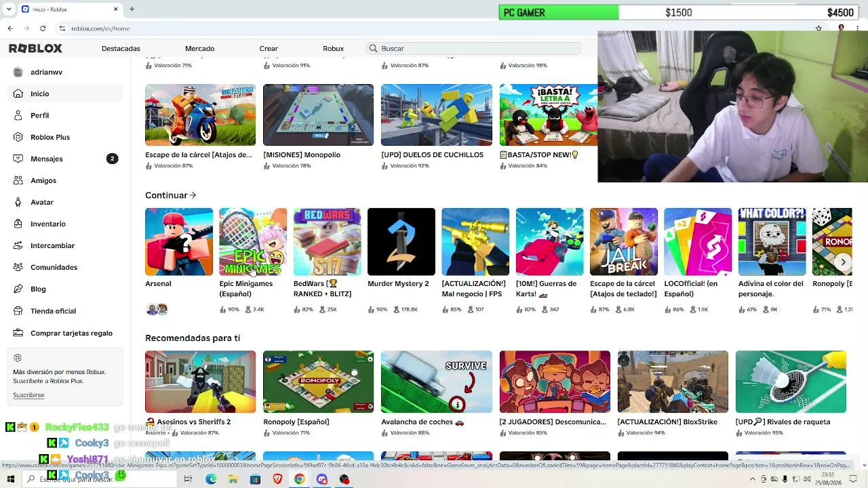868x488 pixels.
Task: Open Discord from the taskbar
Action: pyautogui.click(x=322, y=479)
